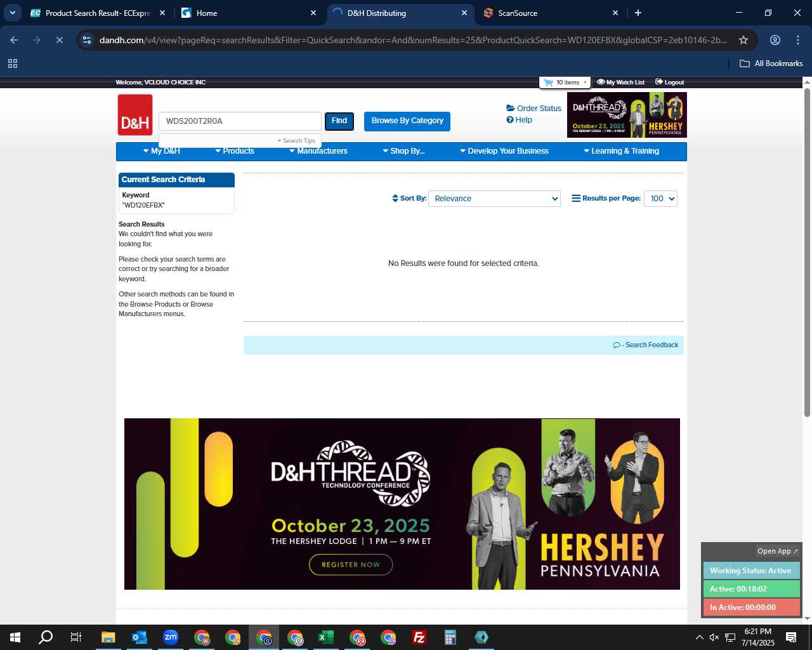The height and width of the screenshot is (650, 812).
Task: Open the Windows Start menu
Action: [15, 637]
